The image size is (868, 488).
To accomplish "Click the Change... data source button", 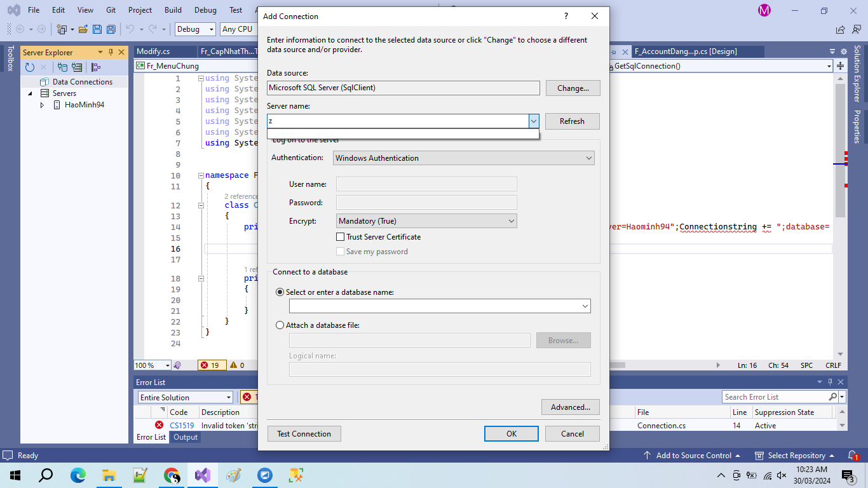I will pos(573,88).
